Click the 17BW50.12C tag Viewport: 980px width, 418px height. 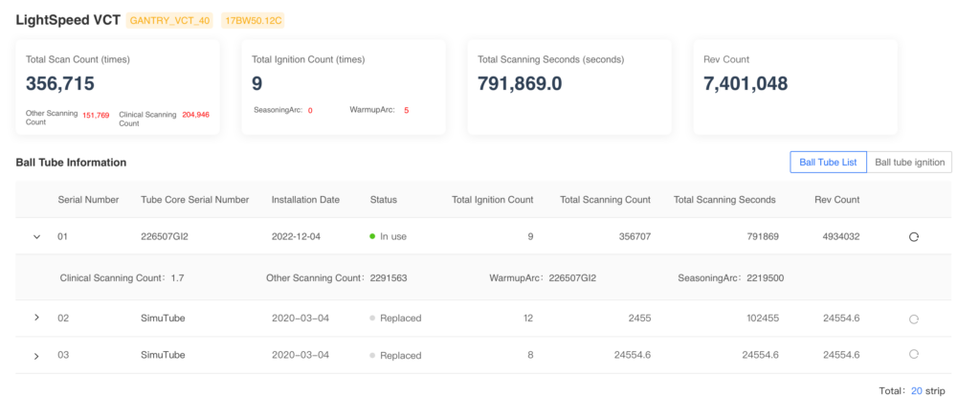tap(252, 21)
